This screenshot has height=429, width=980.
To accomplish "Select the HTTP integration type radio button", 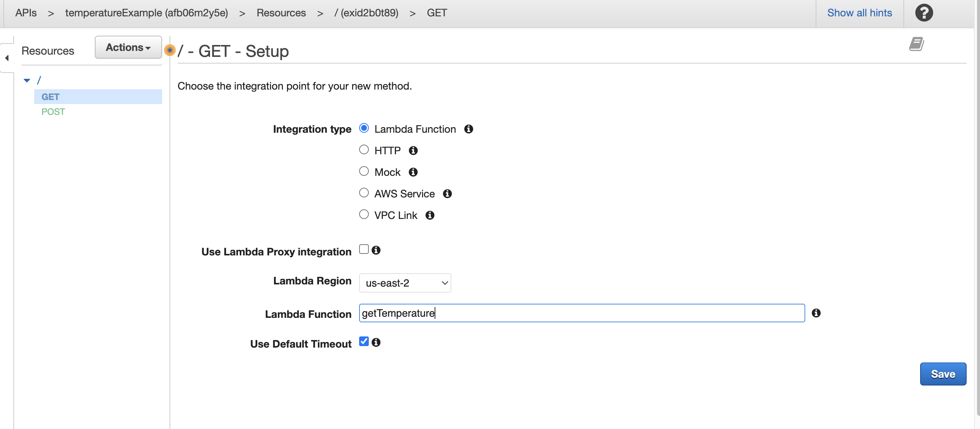I will 364,149.
